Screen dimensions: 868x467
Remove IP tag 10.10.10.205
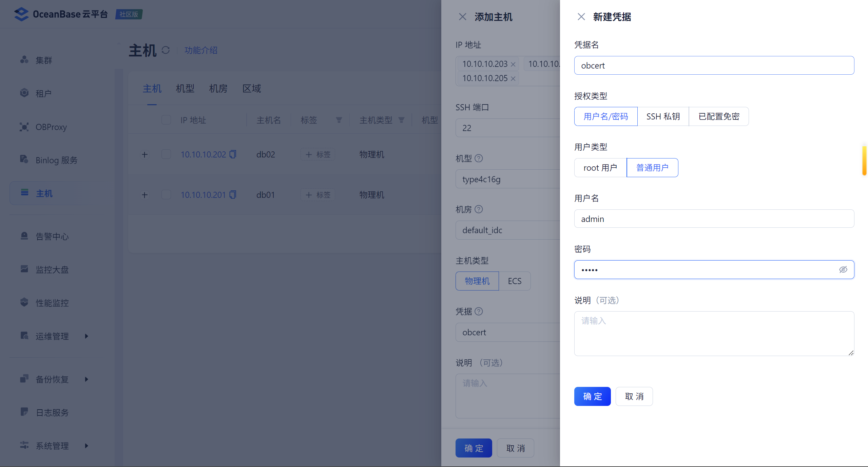513,78
